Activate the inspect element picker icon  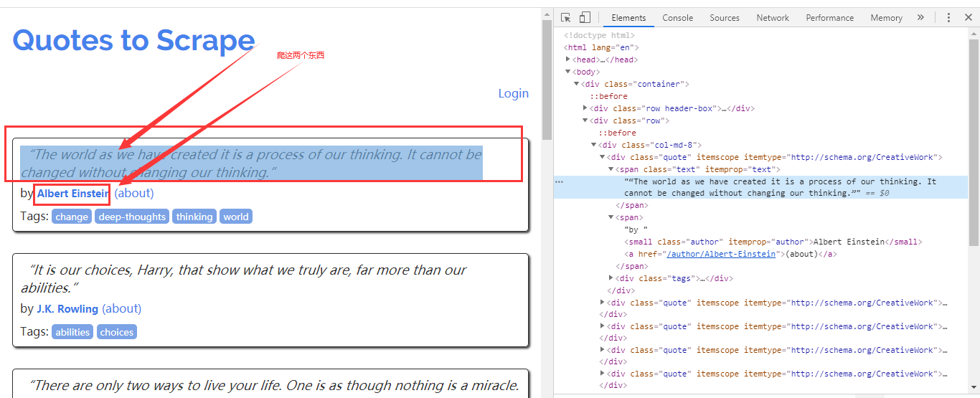pyautogui.click(x=566, y=18)
